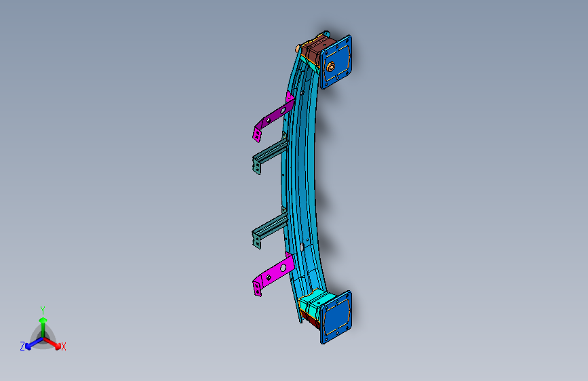Select the orange nut on the upper plate
The height and width of the screenshot is (381, 588).
coord(330,66)
